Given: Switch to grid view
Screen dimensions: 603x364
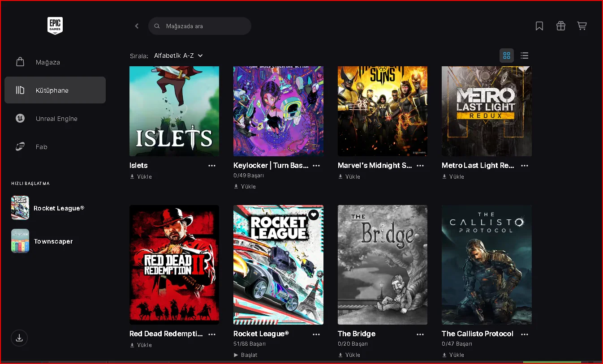Looking at the screenshot, I should (507, 56).
